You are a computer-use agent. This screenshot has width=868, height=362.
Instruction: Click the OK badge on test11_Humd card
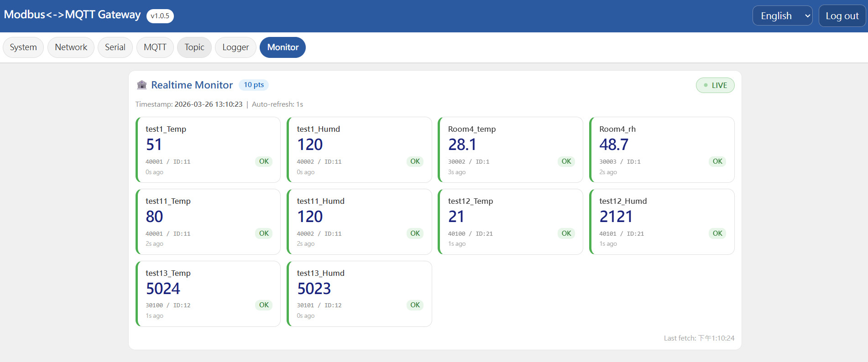point(415,233)
